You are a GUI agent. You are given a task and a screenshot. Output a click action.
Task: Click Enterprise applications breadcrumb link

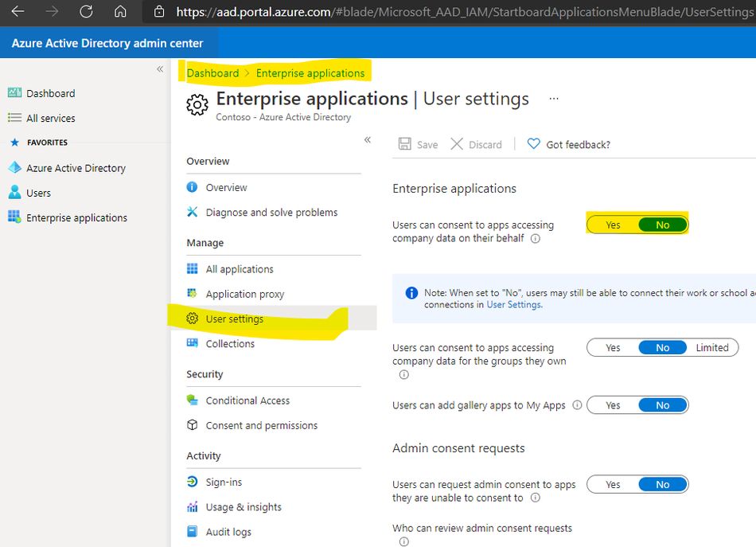[x=310, y=72]
